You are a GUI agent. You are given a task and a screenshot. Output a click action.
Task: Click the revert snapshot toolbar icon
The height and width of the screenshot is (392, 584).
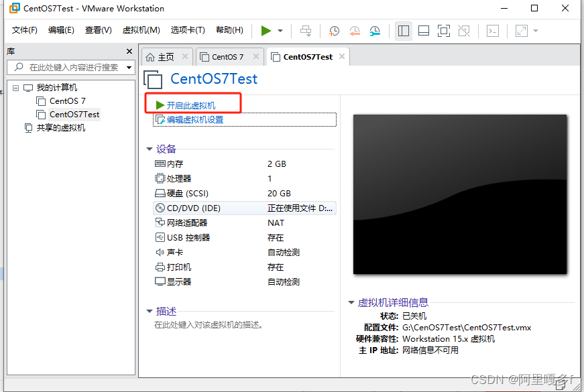click(x=354, y=31)
